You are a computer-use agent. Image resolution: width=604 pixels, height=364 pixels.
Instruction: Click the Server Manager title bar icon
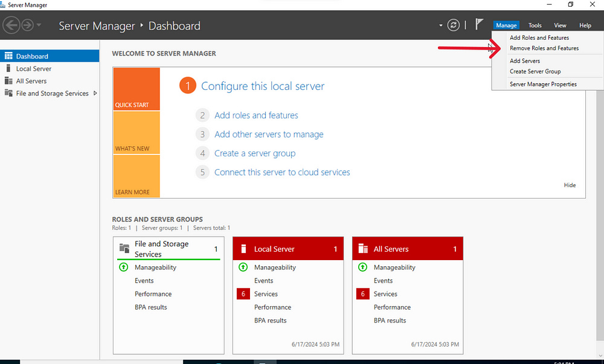[2, 5]
